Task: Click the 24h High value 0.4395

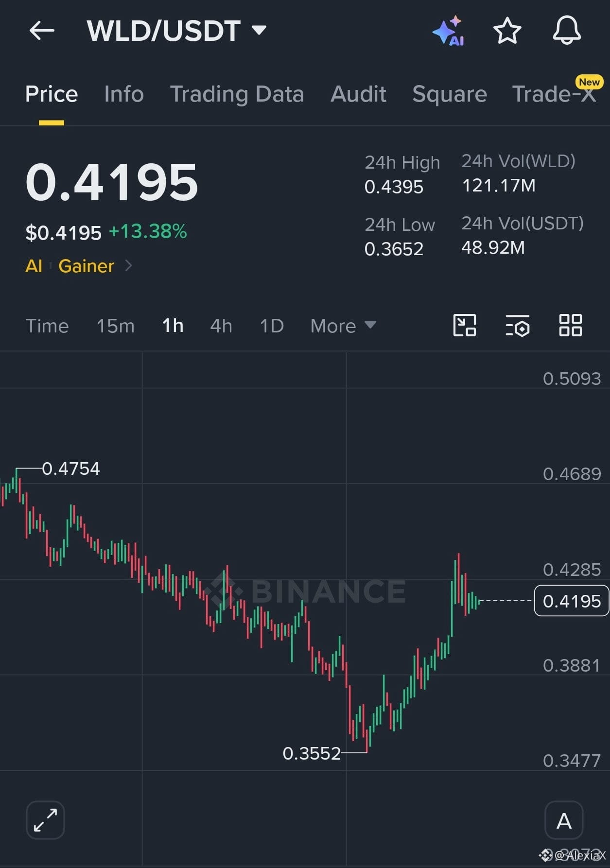Action: pyautogui.click(x=394, y=187)
